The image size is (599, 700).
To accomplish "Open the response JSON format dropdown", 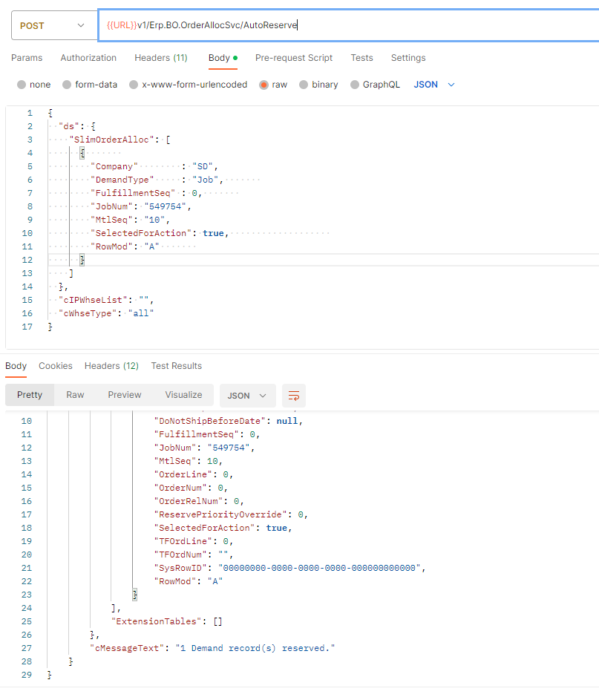I will pos(247,396).
